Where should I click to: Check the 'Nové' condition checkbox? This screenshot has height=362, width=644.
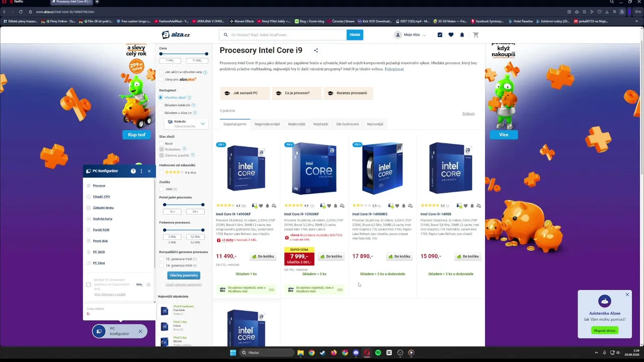162,144
